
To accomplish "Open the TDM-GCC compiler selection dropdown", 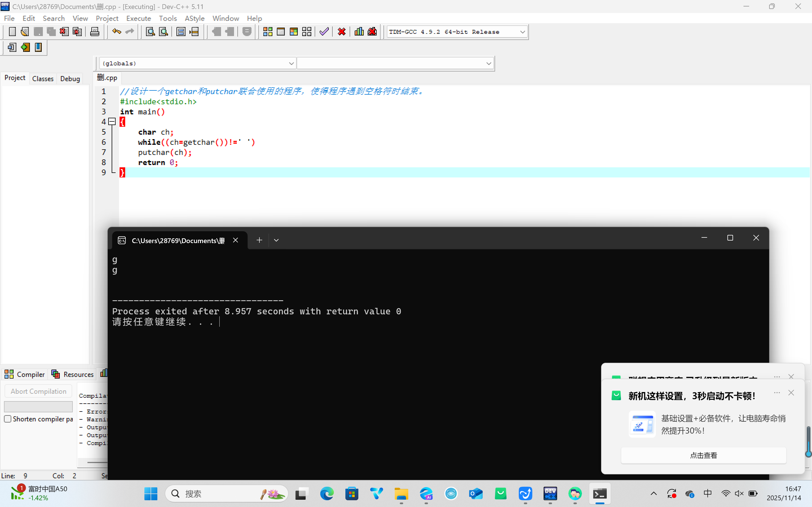I will click(x=522, y=32).
